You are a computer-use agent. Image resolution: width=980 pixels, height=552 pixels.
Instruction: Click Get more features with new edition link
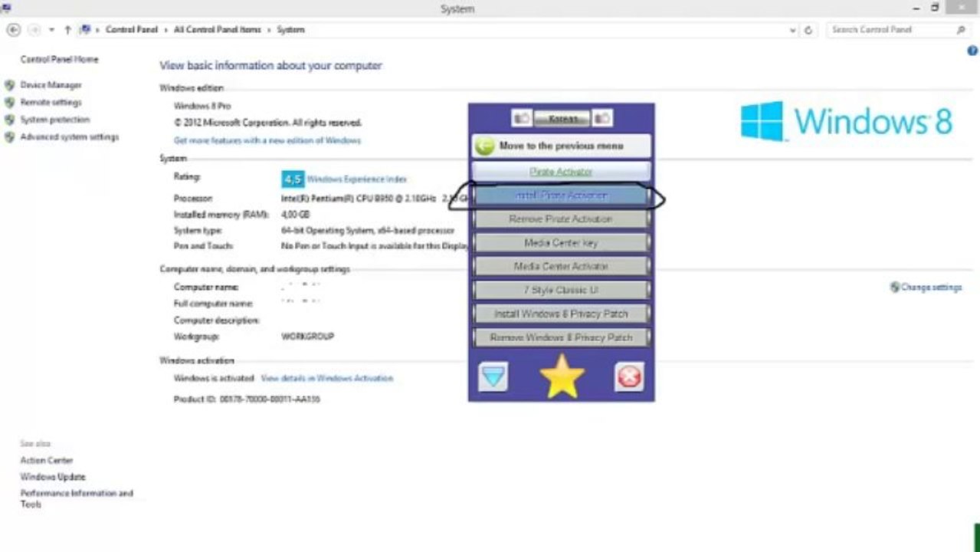(267, 141)
